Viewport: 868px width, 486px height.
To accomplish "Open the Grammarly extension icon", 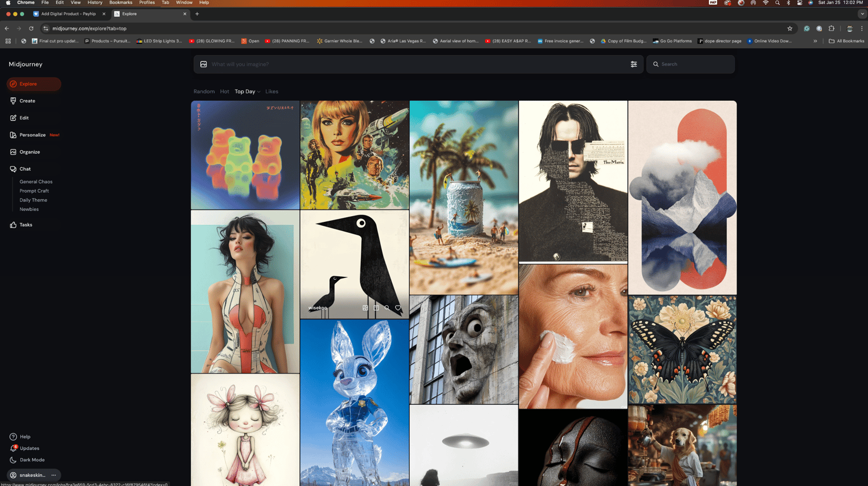I will tap(807, 28).
